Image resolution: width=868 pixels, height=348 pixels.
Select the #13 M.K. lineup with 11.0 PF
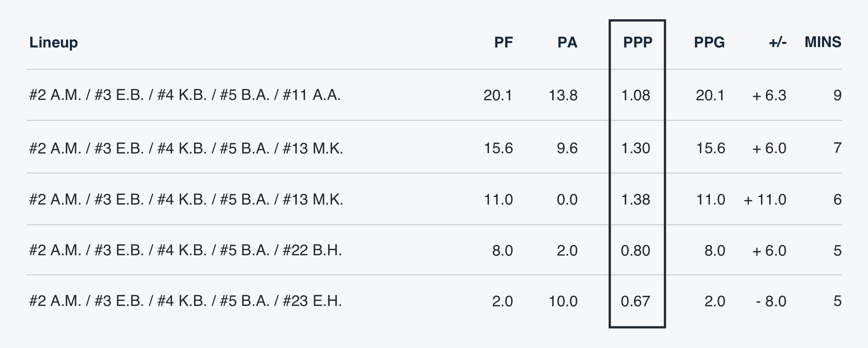[186, 200]
